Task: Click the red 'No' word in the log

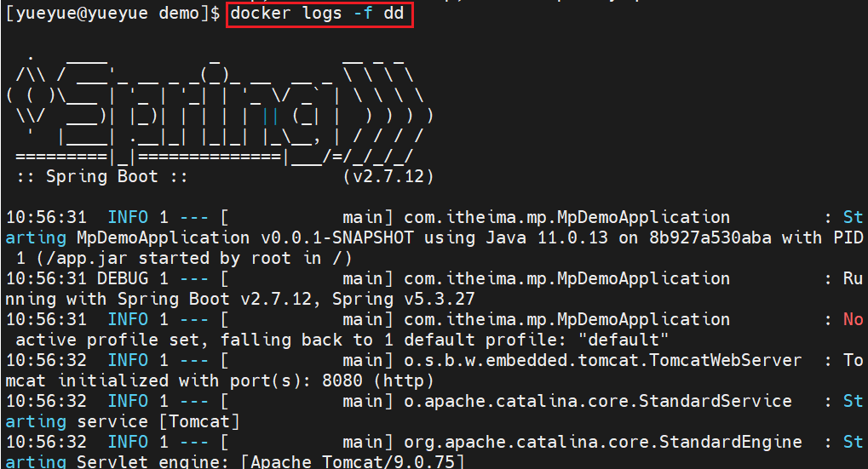Action: click(853, 319)
